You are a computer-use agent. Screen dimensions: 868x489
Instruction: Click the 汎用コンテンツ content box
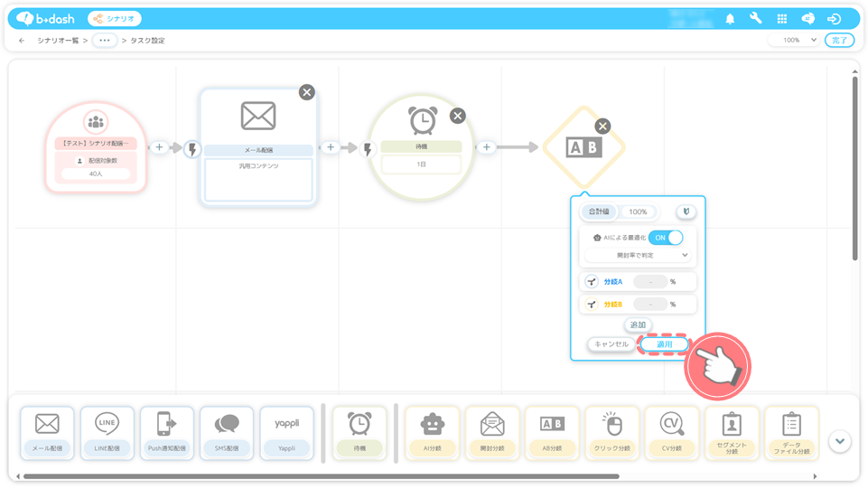[x=258, y=180]
